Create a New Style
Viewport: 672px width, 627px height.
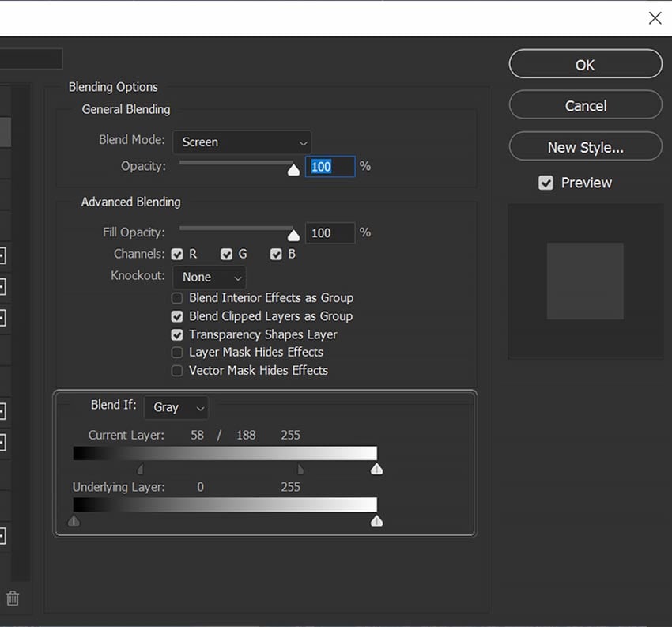coord(585,147)
